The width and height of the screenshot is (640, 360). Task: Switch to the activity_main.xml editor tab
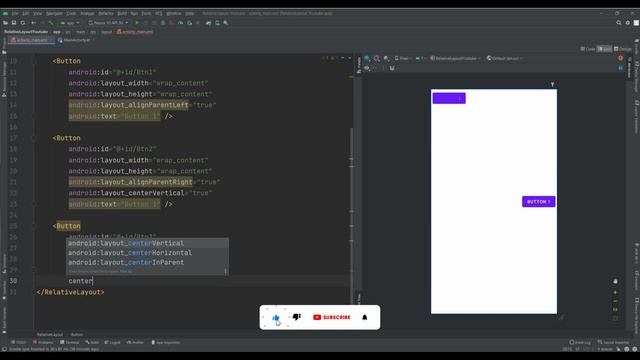(x=31, y=40)
